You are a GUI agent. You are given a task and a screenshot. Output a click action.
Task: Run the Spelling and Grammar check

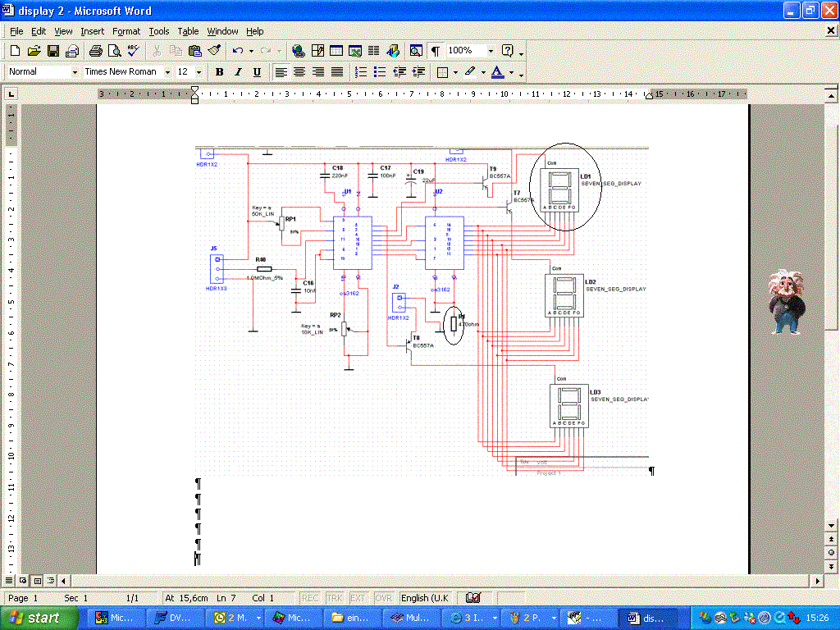click(x=133, y=51)
